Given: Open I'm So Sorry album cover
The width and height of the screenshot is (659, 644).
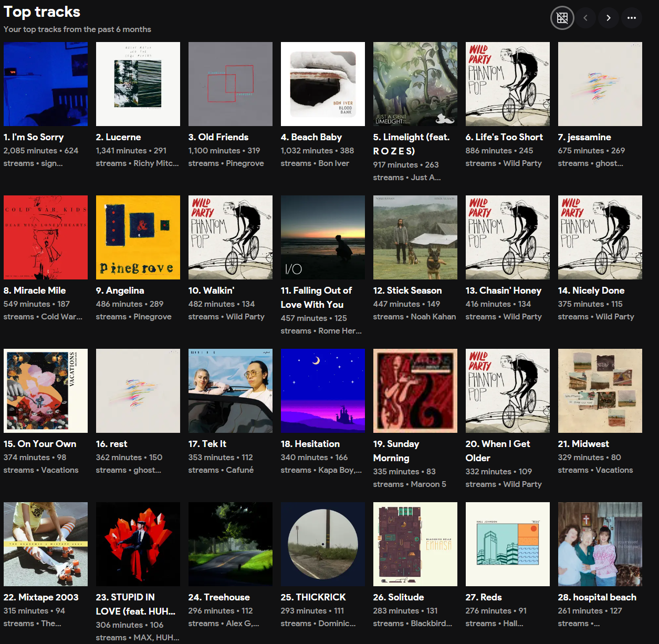Looking at the screenshot, I should pos(46,84).
